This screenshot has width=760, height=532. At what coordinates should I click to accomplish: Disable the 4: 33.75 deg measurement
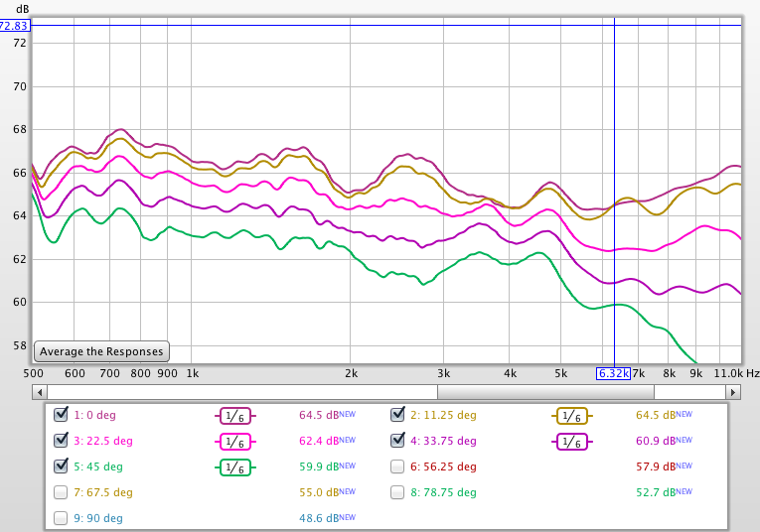click(398, 441)
